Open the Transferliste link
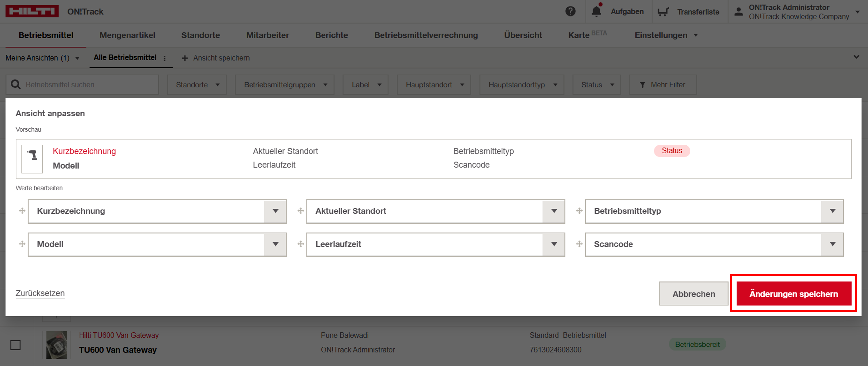This screenshot has width=868, height=366. tap(698, 12)
